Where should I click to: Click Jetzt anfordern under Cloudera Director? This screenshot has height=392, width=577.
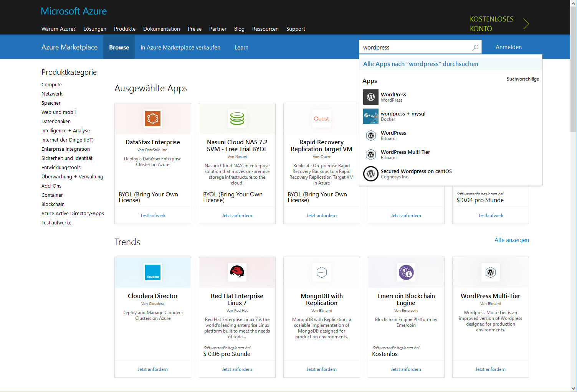(x=153, y=369)
